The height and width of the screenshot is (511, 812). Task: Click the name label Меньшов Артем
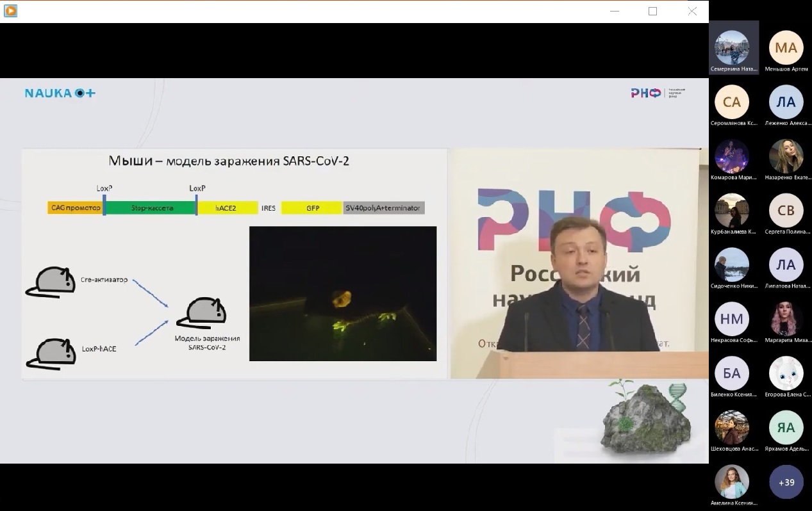coord(786,69)
